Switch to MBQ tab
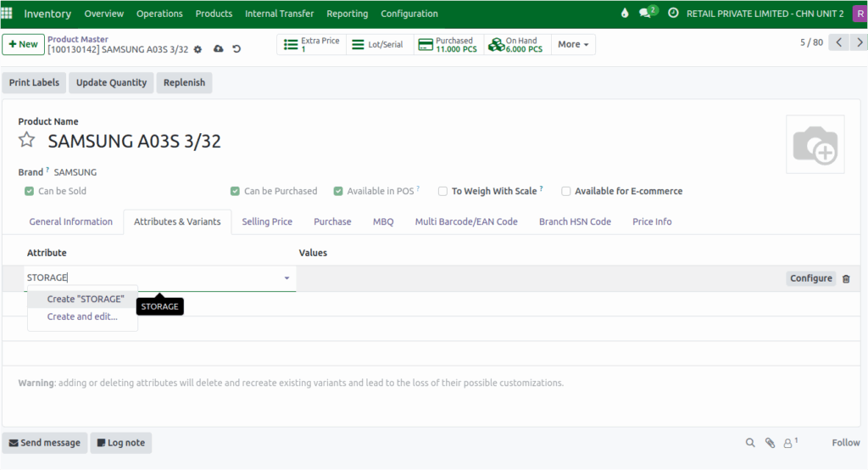This screenshot has width=868, height=470. [x=383, y=221]
